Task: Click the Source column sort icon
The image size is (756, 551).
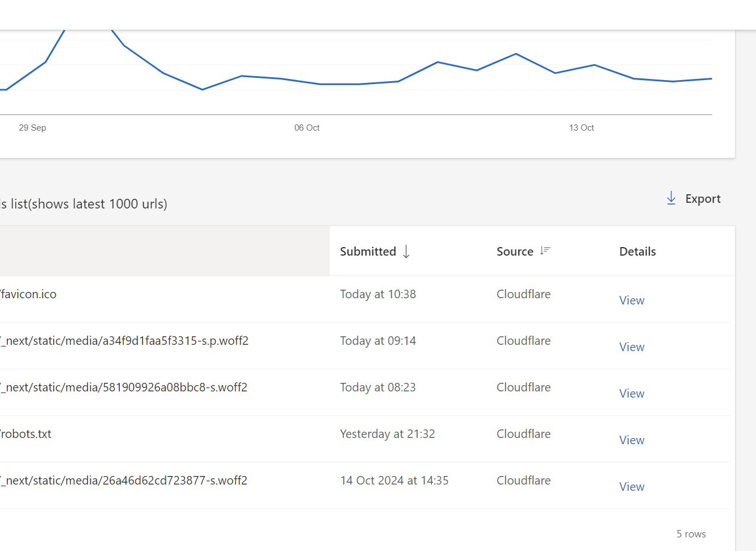Action: click(545, 251)
